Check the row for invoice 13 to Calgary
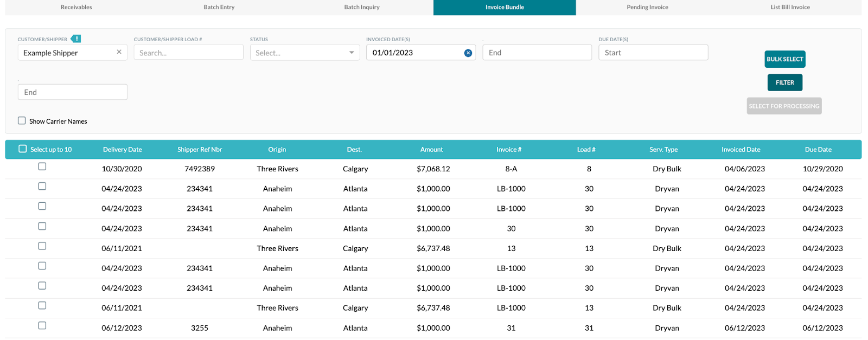This screenshot has width=868, height=340. tap(42, 246)
